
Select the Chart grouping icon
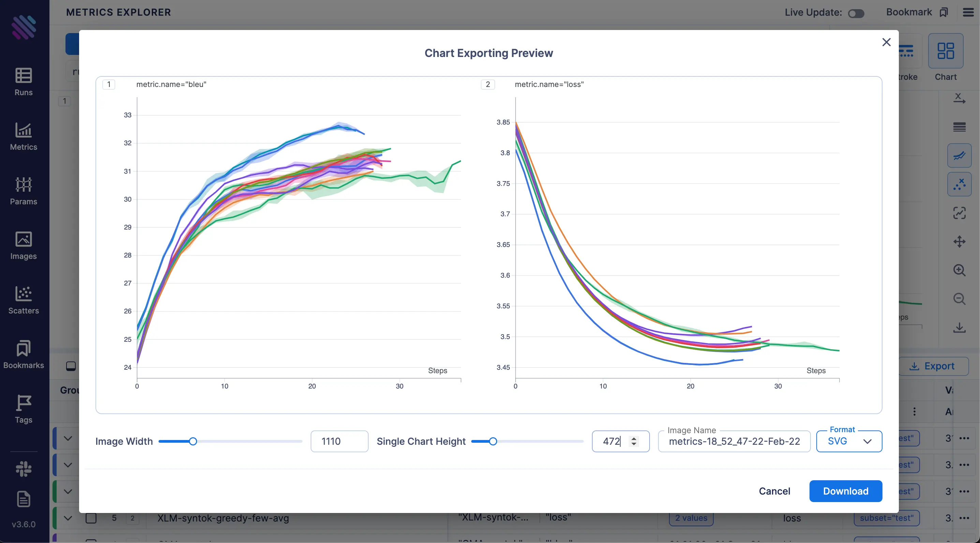(x=946, y=50)
